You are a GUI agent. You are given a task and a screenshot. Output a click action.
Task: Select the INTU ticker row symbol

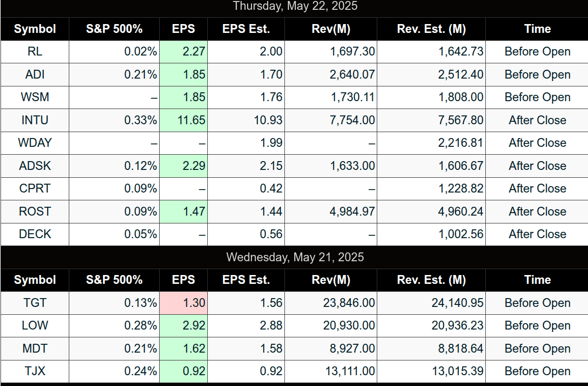(35, 120)
